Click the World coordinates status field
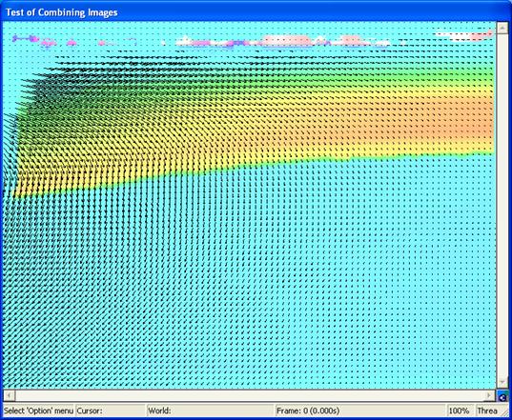512x420 pixels. (211, 410)
